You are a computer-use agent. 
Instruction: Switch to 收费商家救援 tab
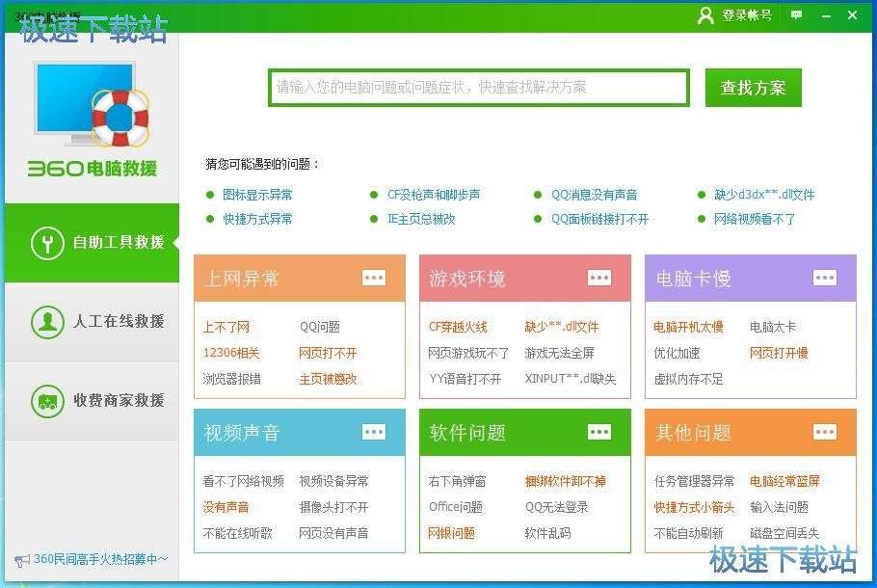coord(92,401)
